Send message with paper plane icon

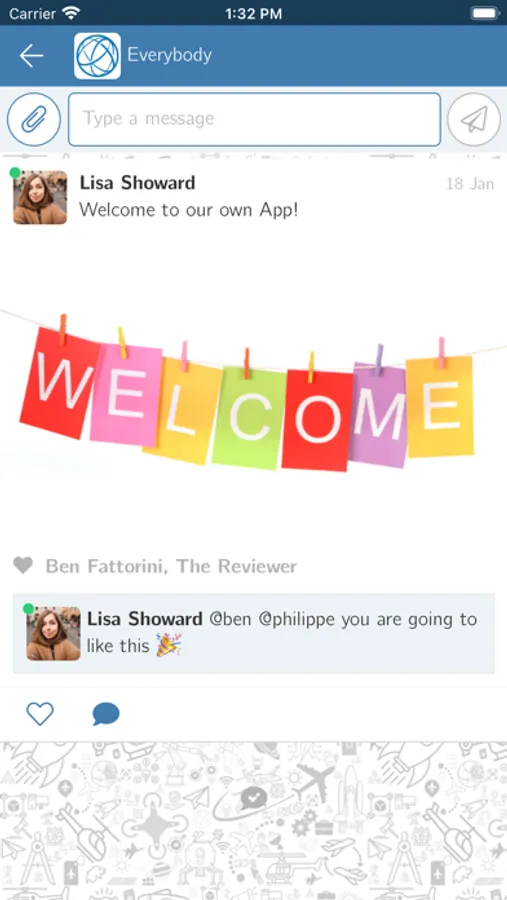click(474, 119)
